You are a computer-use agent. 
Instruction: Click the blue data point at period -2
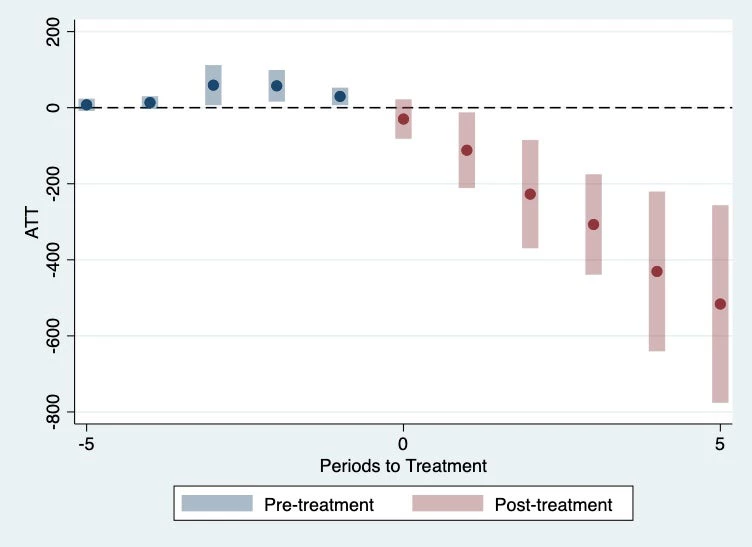[277, 86]
